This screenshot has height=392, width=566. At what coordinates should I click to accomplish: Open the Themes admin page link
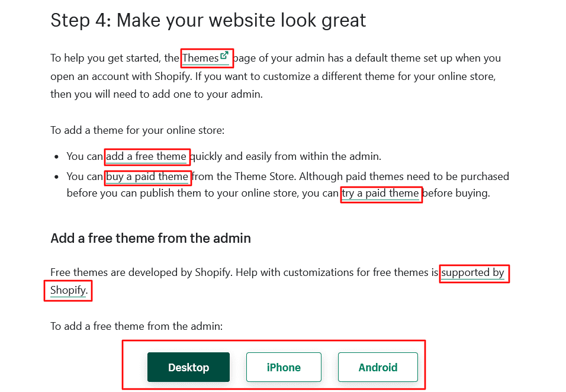click(201, 58)
